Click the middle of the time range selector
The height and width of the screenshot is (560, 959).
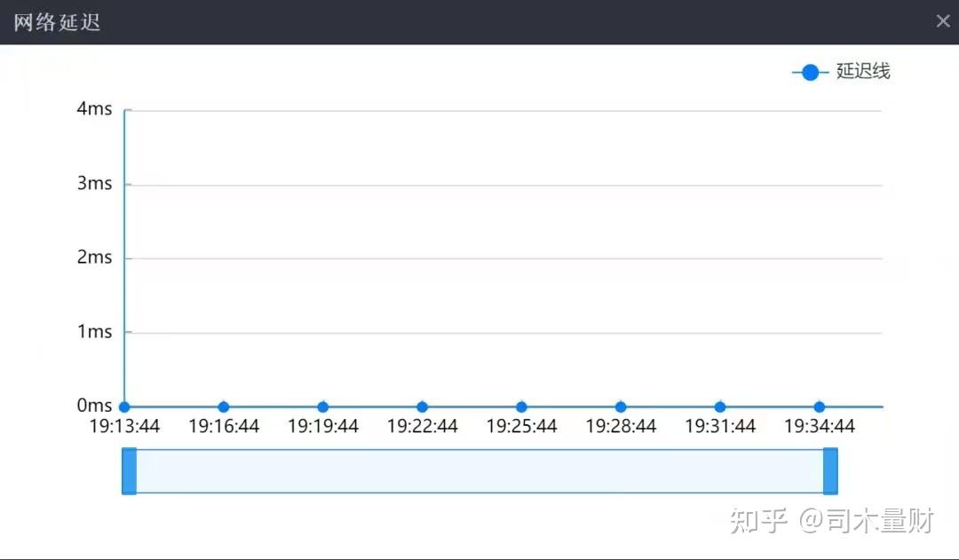(x=479, y=471)
